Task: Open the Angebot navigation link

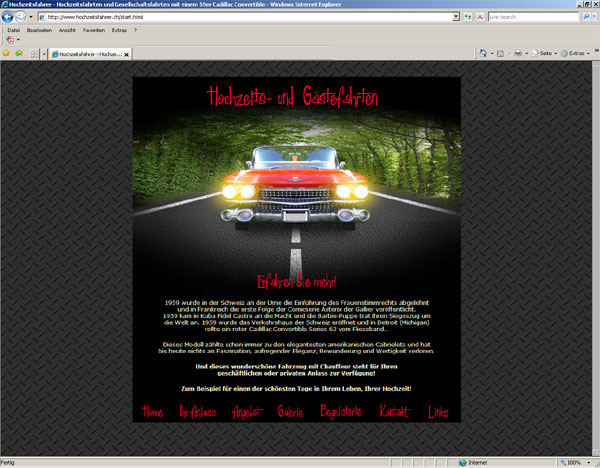Action: (247, 412)
